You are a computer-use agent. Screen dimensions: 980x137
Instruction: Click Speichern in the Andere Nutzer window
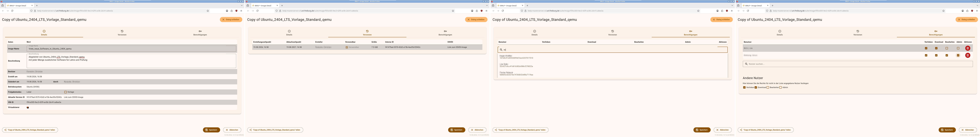[947, 130]
